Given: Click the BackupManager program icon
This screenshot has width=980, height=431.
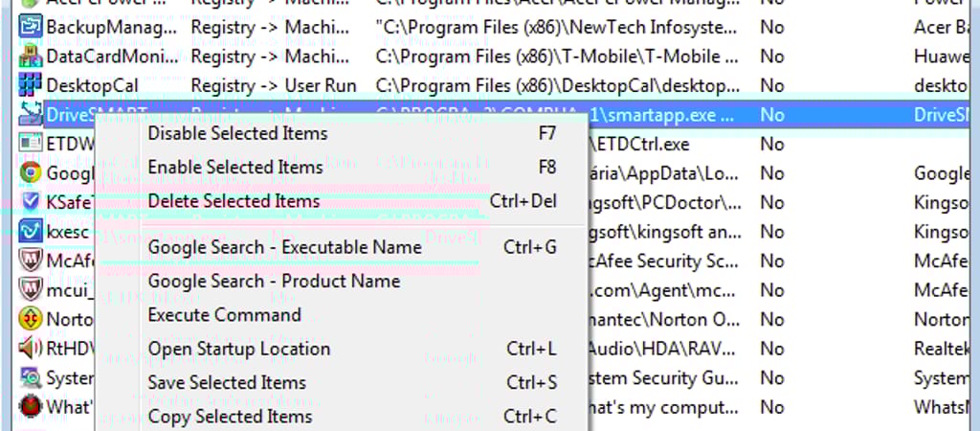Looking at the screenshot, I should [30, 27].
